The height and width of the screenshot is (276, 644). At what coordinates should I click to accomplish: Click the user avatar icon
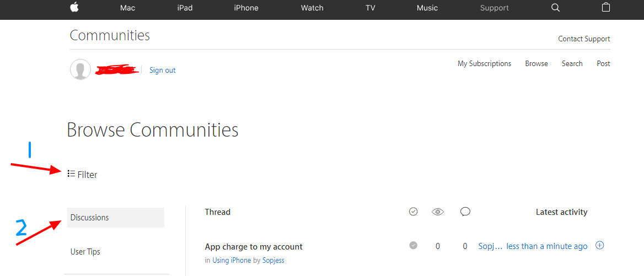80,69
